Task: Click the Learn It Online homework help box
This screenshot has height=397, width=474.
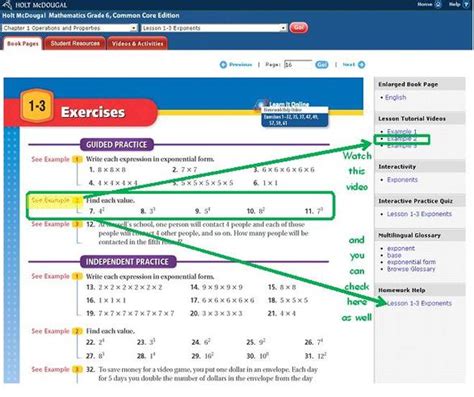Action: 295,117
